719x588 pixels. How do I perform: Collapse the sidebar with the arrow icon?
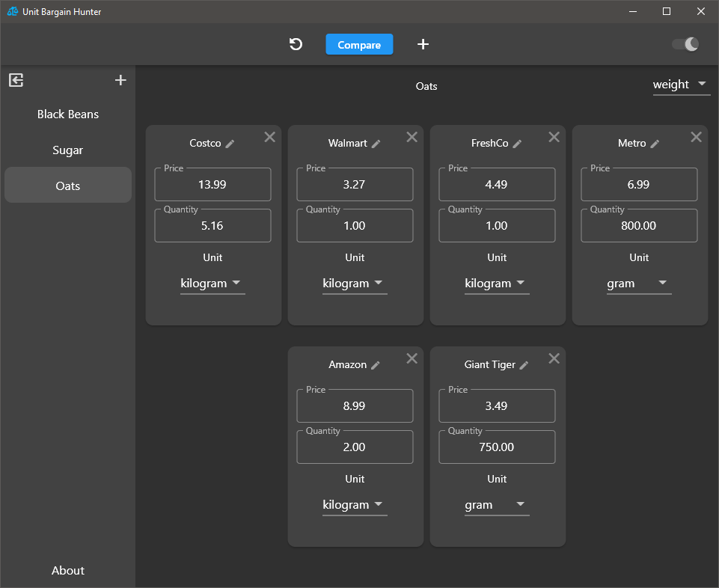16,80
